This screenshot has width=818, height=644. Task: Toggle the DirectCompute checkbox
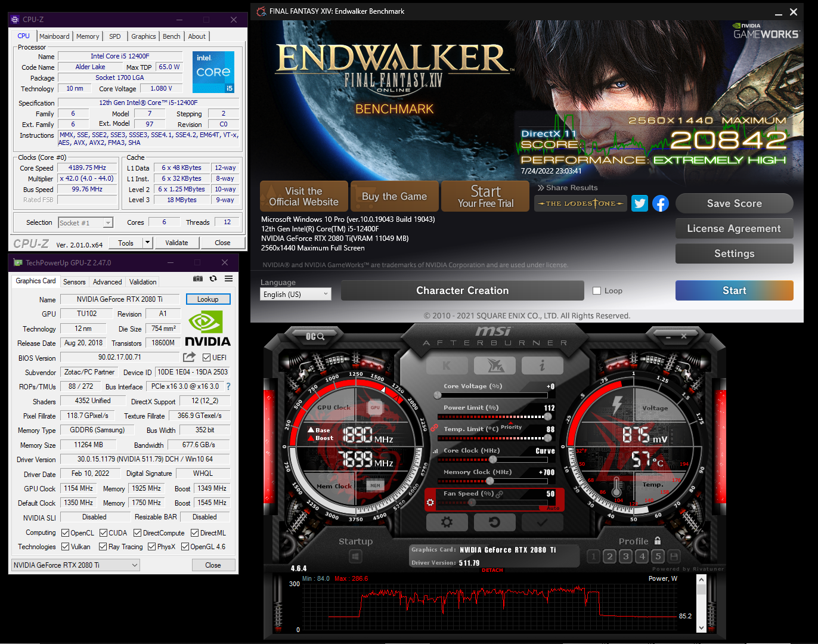[x=138, y=533]
